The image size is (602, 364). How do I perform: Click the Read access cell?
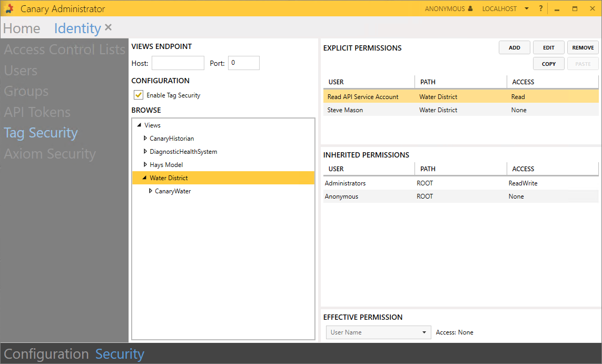pyautogui.click(x=518, y=97)
